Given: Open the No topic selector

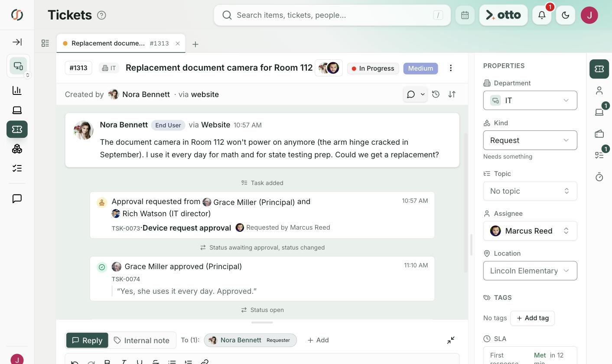Looking at the screenshot, I should coord(530,191).
